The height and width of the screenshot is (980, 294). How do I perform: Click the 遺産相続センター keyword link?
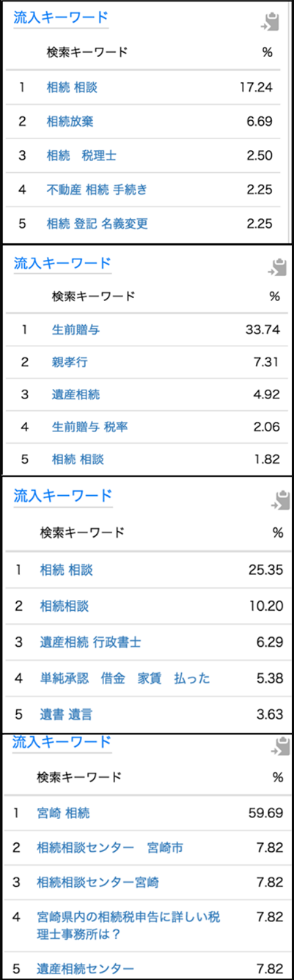coord(85,968)
